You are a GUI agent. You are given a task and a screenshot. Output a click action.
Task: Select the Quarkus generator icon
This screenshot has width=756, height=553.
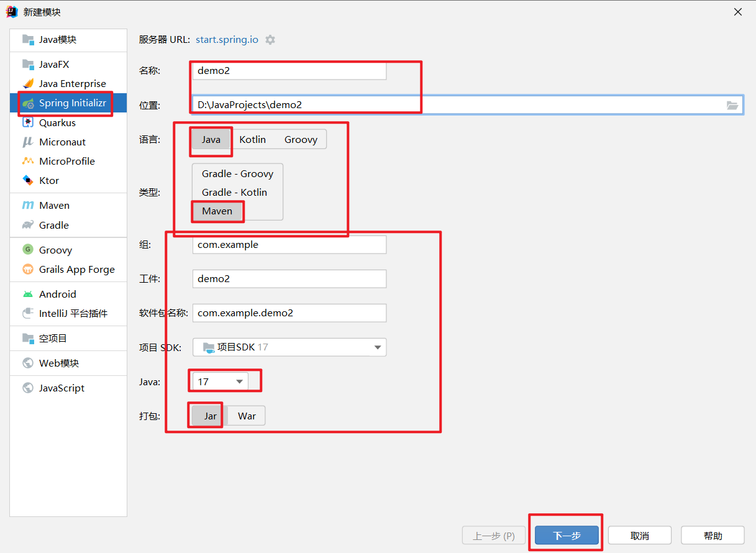28,123
